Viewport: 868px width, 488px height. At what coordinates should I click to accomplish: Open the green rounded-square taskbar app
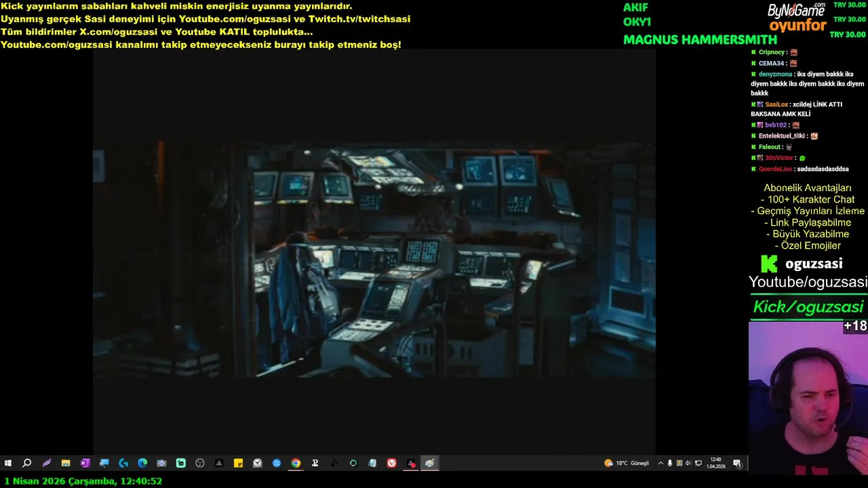(180, 463)
